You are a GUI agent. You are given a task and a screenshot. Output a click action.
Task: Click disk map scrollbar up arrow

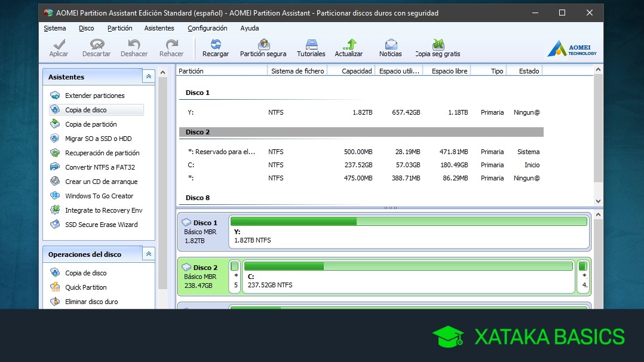pyautogui.click(x=598, y=215)
